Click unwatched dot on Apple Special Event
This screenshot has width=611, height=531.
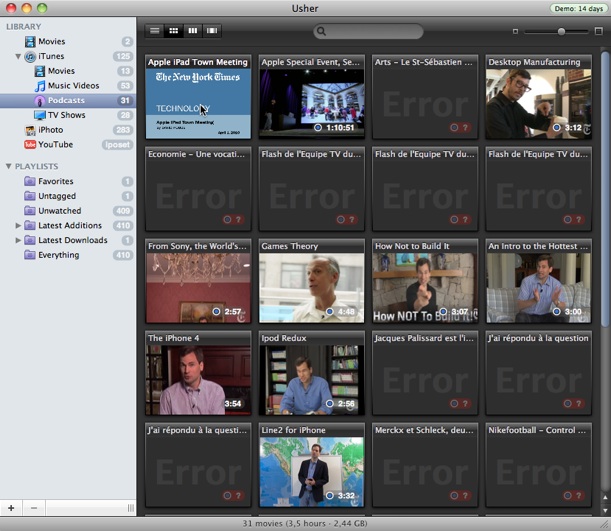coord(318,127)
